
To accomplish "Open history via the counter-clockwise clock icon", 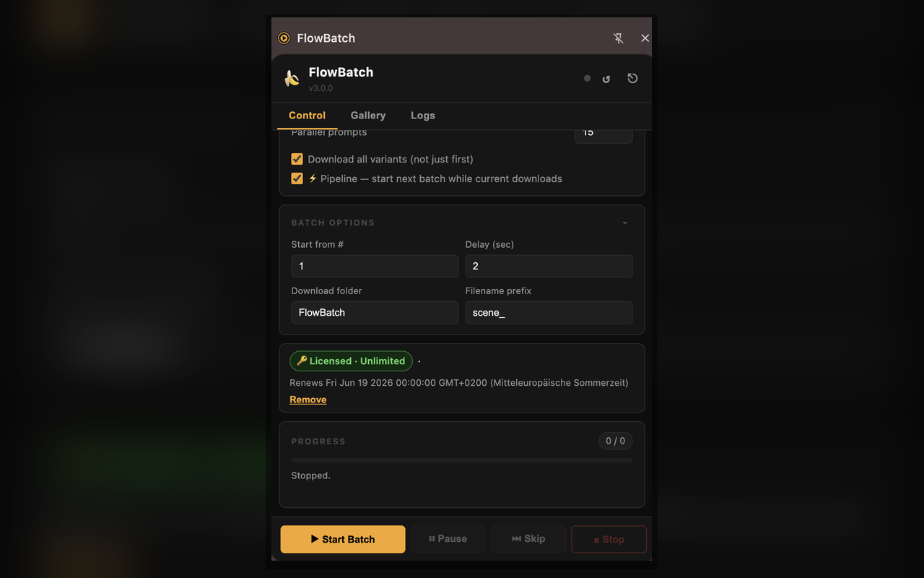I will (x=632, y=78).
